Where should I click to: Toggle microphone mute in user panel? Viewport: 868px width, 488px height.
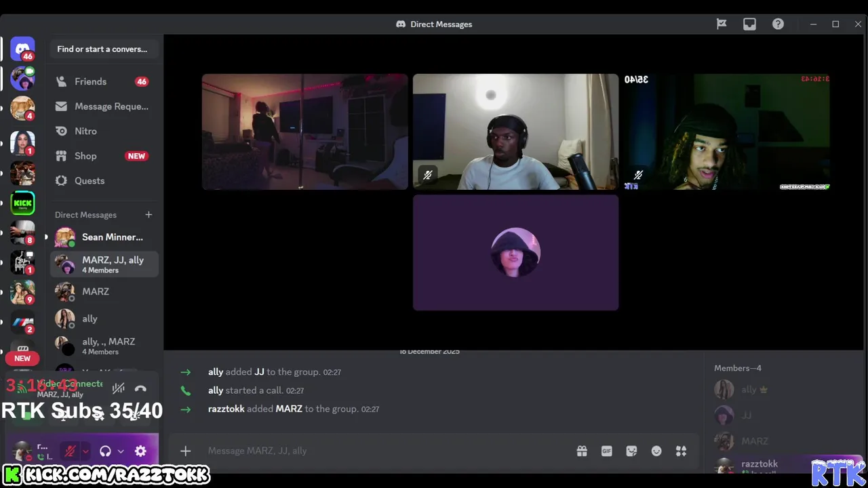tap(70, 451)
